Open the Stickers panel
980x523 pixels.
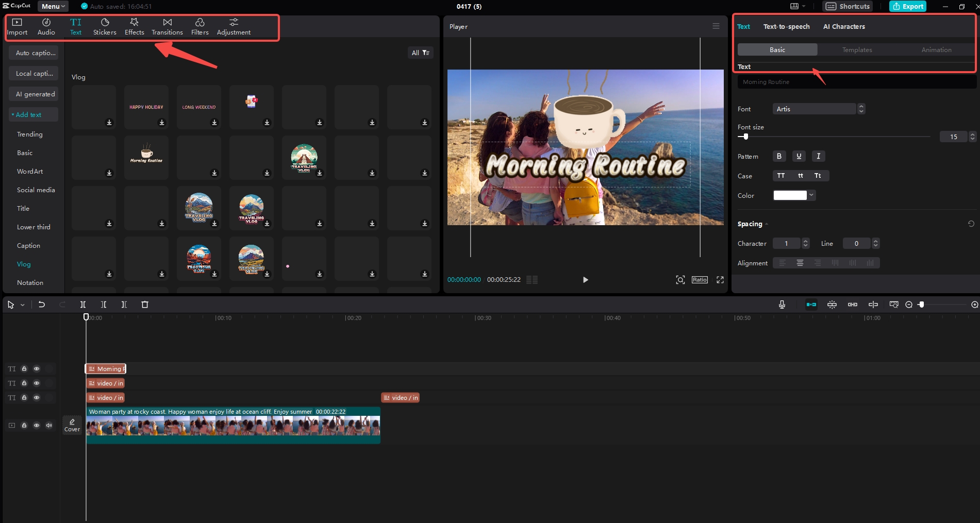pos(105,26)
